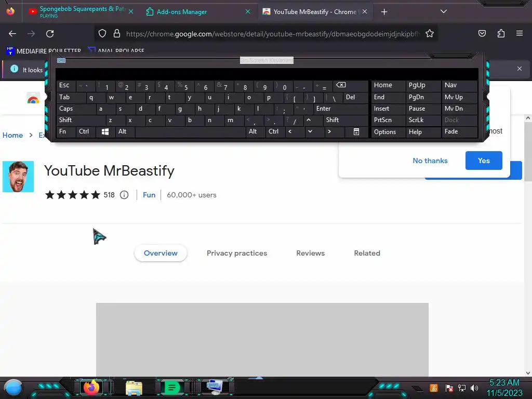Click the space bar on On-Screen Keyboard
The image size is (532, 399).
click(x=190, y=131)
